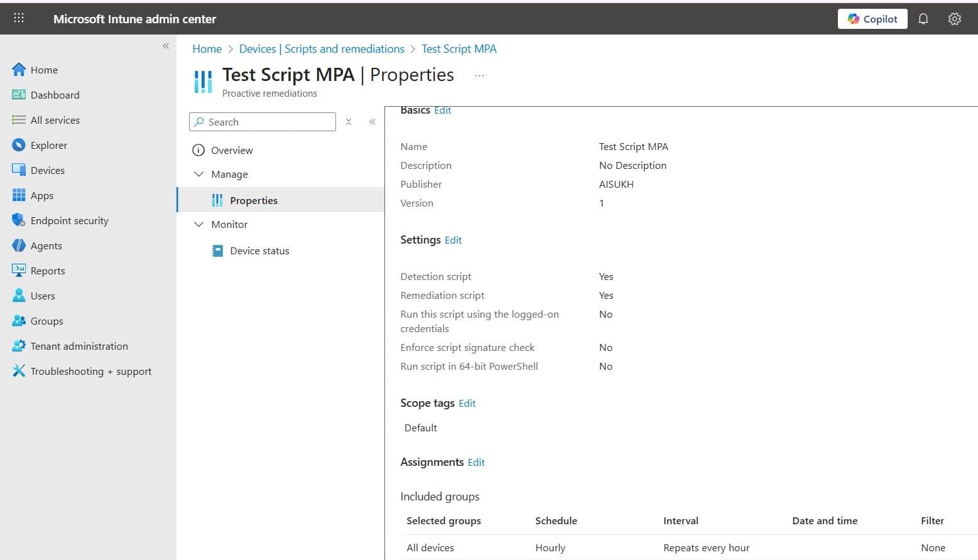Open Dashboard in the sidebar

(x=55, y=95)
